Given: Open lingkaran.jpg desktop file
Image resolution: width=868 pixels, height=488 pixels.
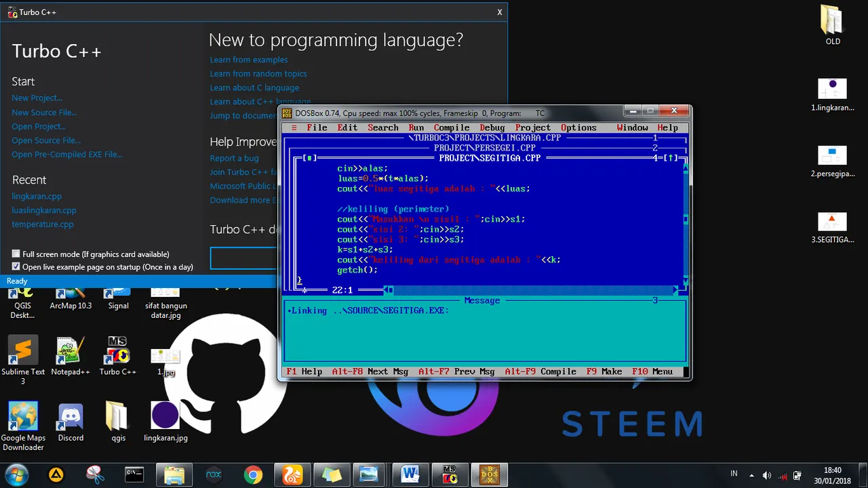Looking at the screenshot, I should pyautogui.click(x=165, y=422).
